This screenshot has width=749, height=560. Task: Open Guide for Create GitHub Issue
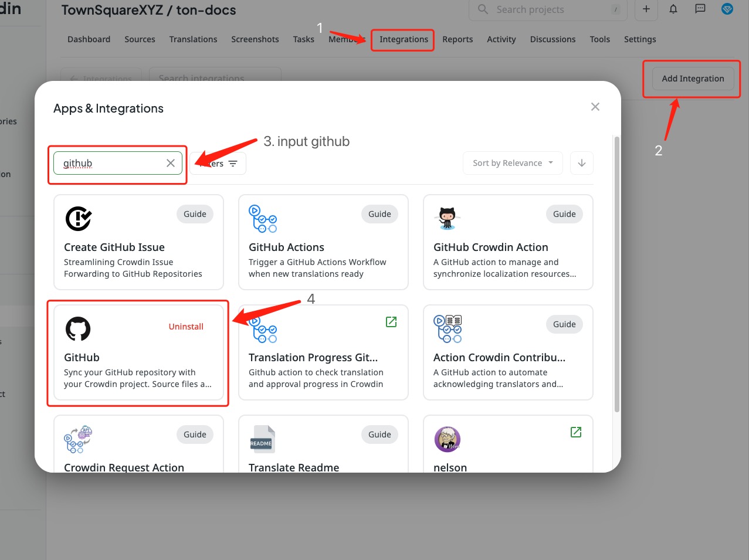[x=195, y=214]
